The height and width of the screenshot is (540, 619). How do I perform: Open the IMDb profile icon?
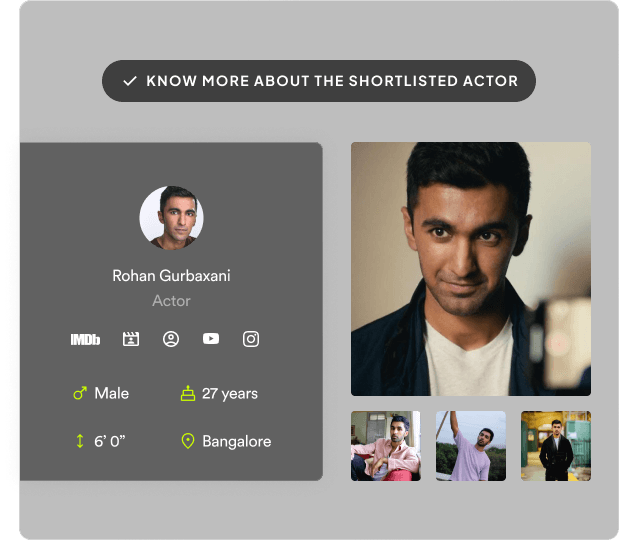85,339
